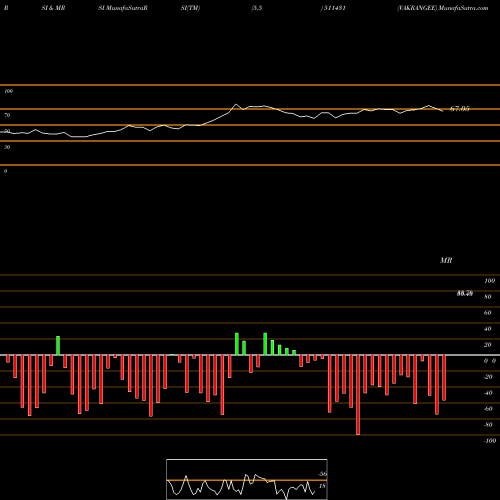Image resolution: width=500 pixels, height=500 pixels.
Task: Click the mini RSI thumbnail chart at bottom
Action: click(247, 479)
